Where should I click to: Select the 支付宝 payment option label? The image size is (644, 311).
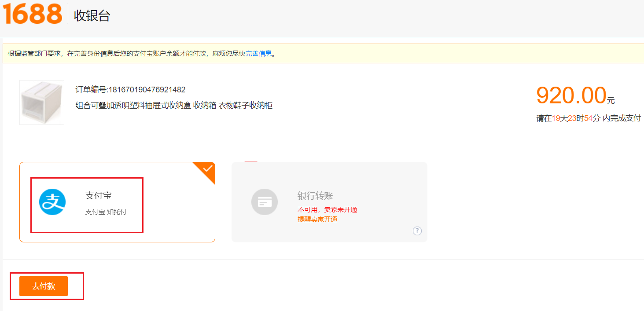pyautogui.click(x=99, y=196)
